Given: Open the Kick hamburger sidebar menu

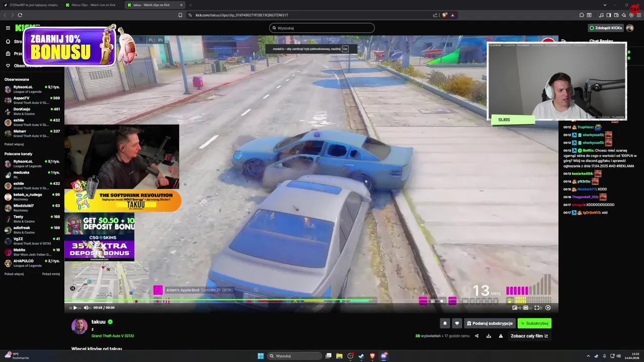Looking at the screenshot, I should 8,28.
